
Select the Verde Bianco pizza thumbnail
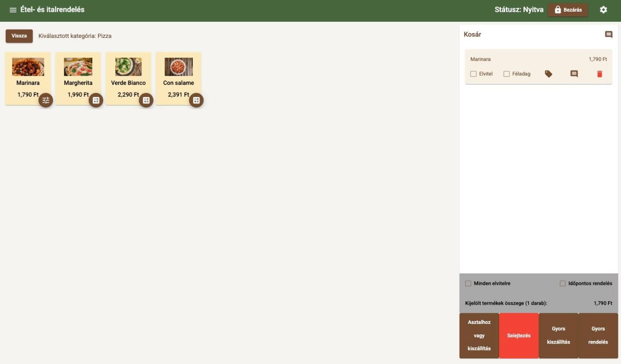[x=128, y=67]
